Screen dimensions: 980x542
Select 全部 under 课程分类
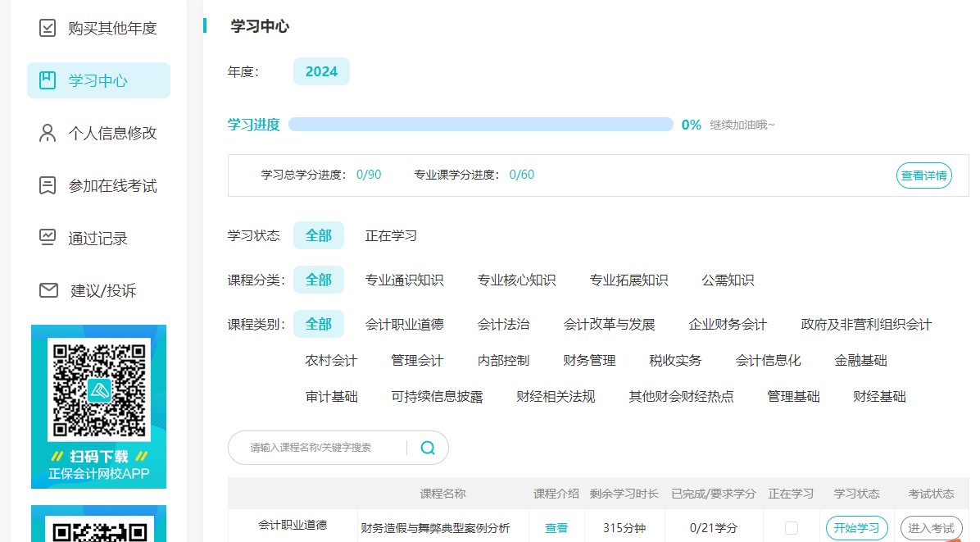[319, 280]
